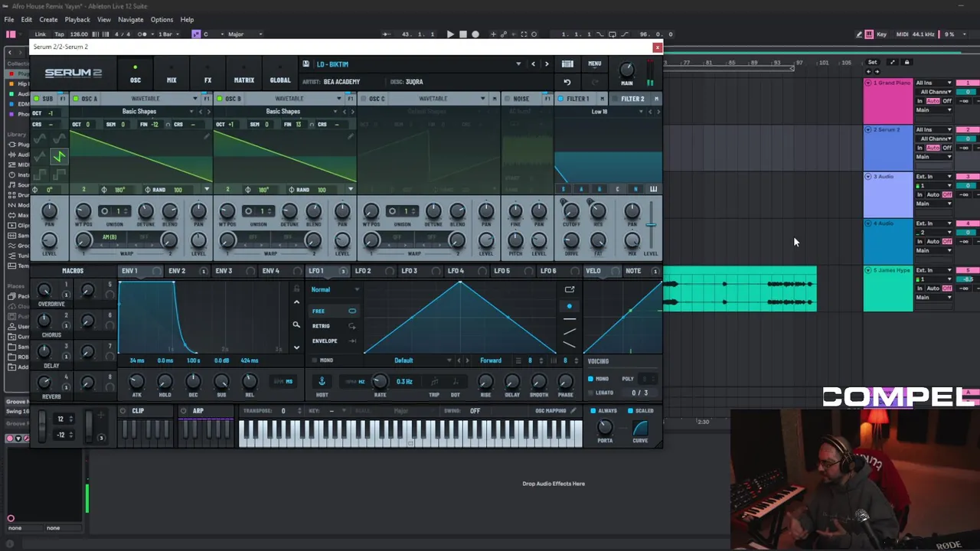Toggle the Mono voicing checkbox

pyautogui.click(x=590, y=379)
